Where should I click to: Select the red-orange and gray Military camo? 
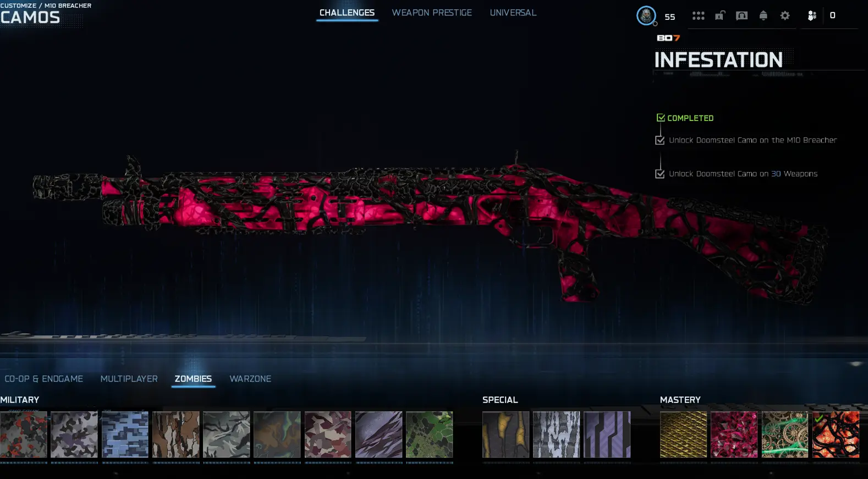[24, 434]
